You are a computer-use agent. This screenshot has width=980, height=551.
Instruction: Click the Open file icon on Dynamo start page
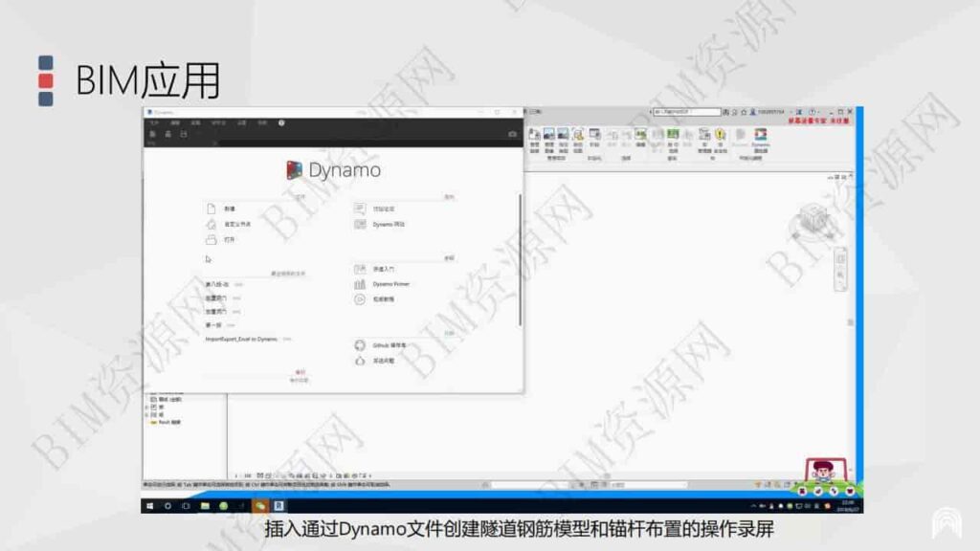click(212, 240)
